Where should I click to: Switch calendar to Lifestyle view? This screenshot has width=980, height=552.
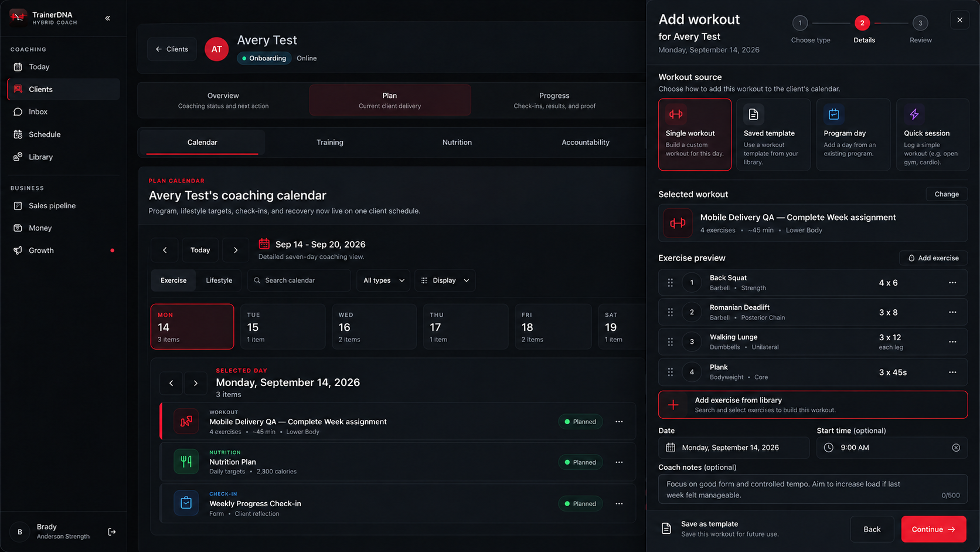[219, 280]
